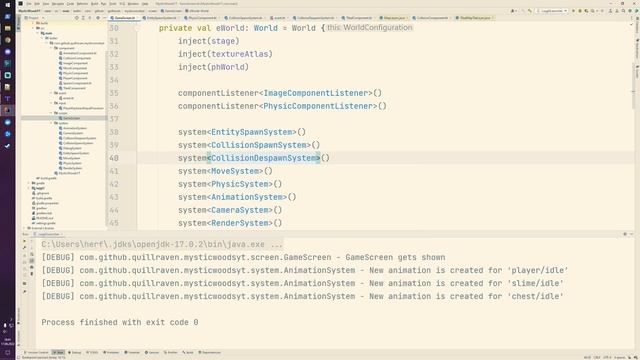
Task: Click system RenderSystem code line
Action: click(x=230, y=223)
